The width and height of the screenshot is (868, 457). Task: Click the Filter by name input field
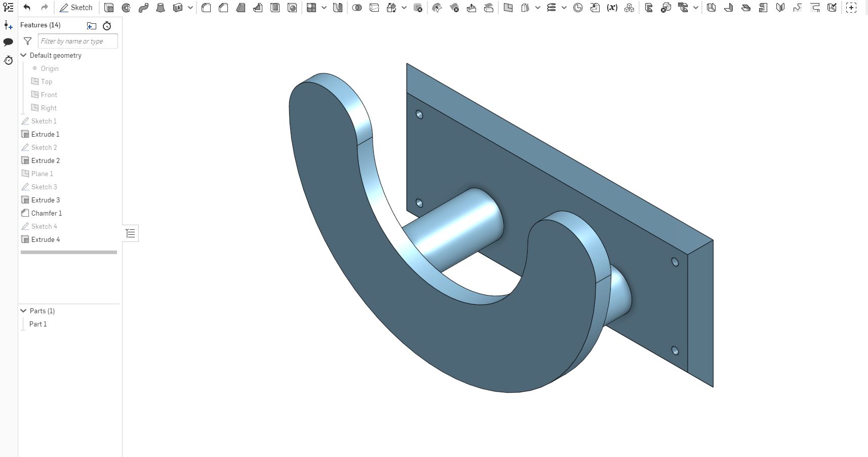tap(77, 41)
